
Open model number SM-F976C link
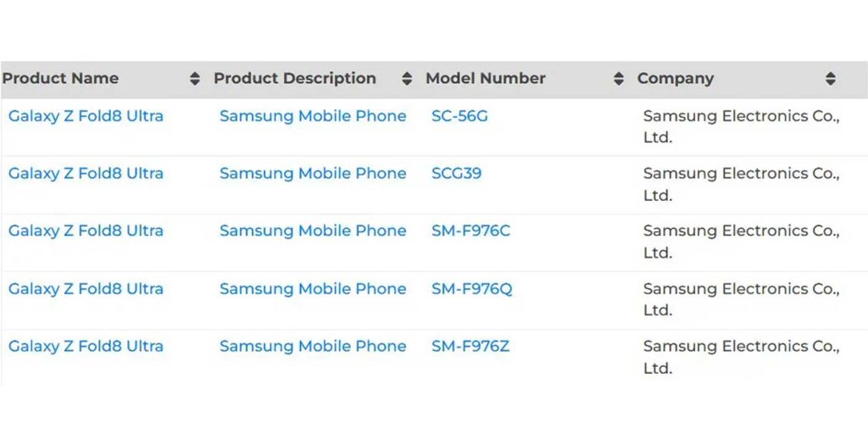click(x=470, y=231)
